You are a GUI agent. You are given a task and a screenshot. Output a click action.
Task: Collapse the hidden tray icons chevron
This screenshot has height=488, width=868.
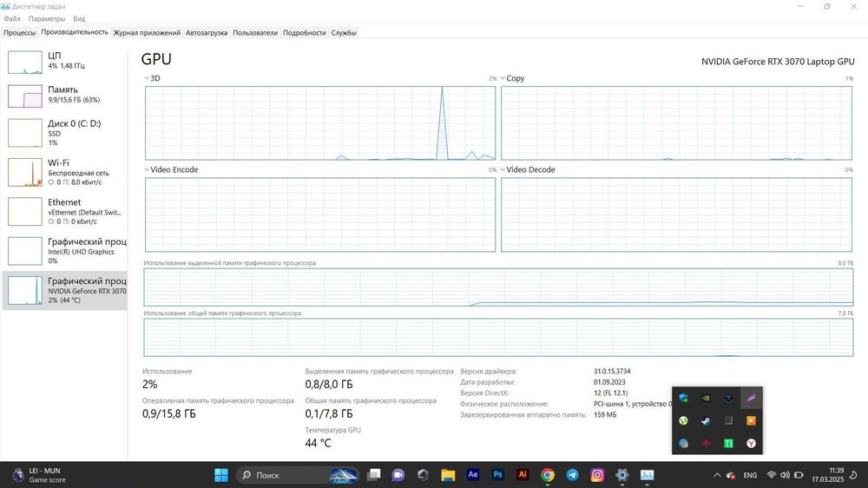click(717, 475)
